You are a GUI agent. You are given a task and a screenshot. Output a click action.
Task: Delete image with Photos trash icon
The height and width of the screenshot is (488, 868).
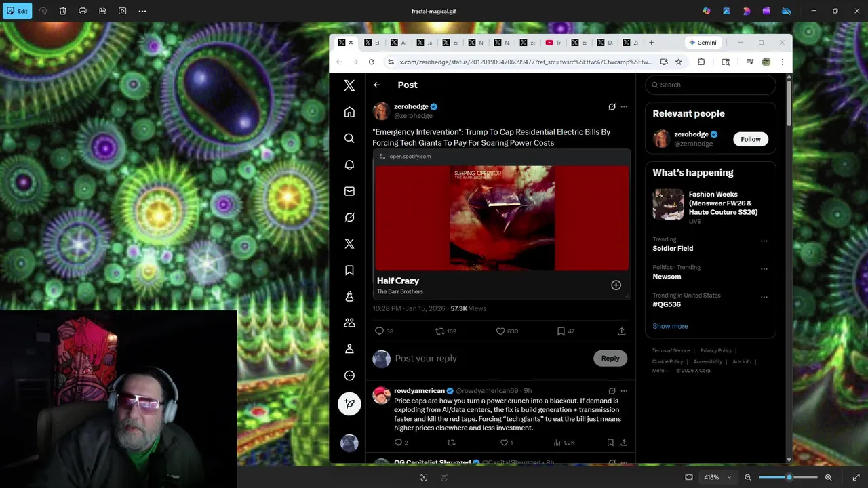pos(62,11)
